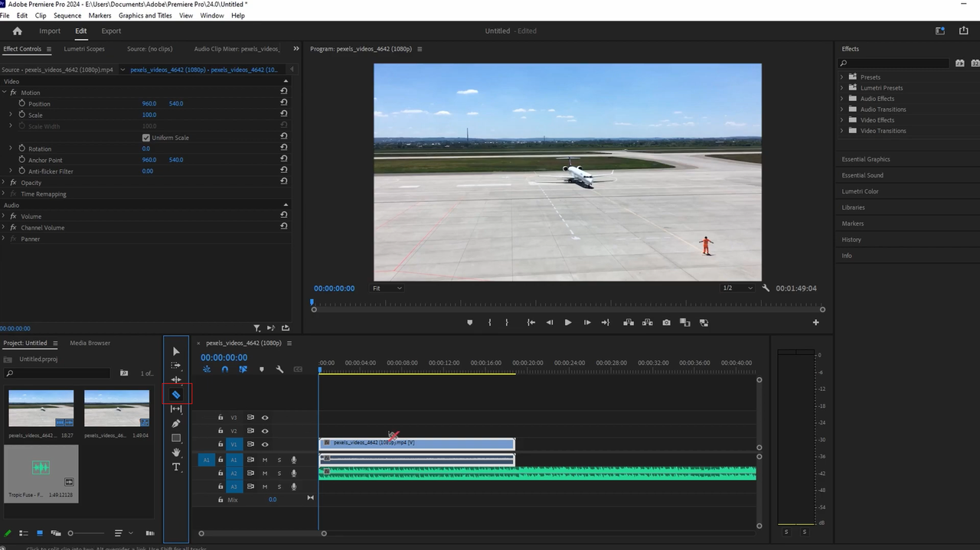Screen dimensions: 980x550
Task: Open Essential Graphics panel
Action: [x=866, y=159]
